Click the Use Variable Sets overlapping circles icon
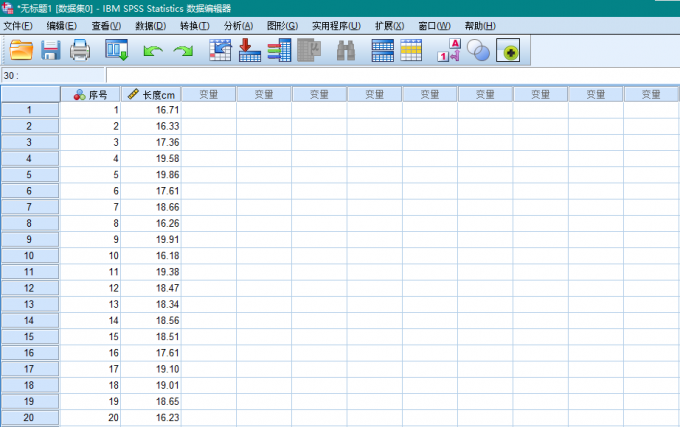680x427 pixels. (x=478, y=49)
